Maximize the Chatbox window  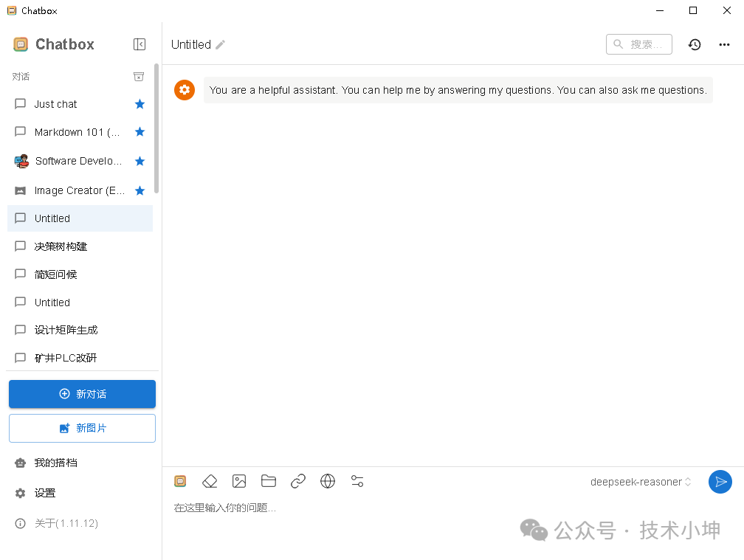[x=693, y=10]
